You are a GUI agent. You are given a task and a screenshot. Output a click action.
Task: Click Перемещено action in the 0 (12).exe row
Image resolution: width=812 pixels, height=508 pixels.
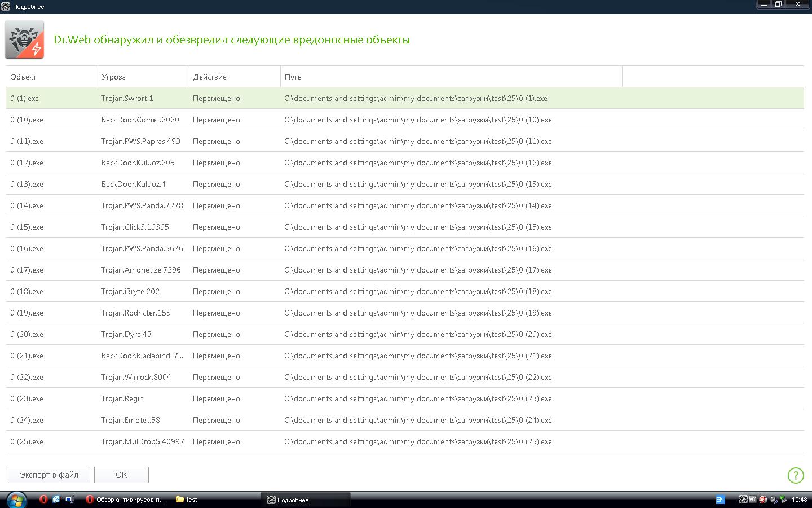pyautogui.click(x=217, y=163)
